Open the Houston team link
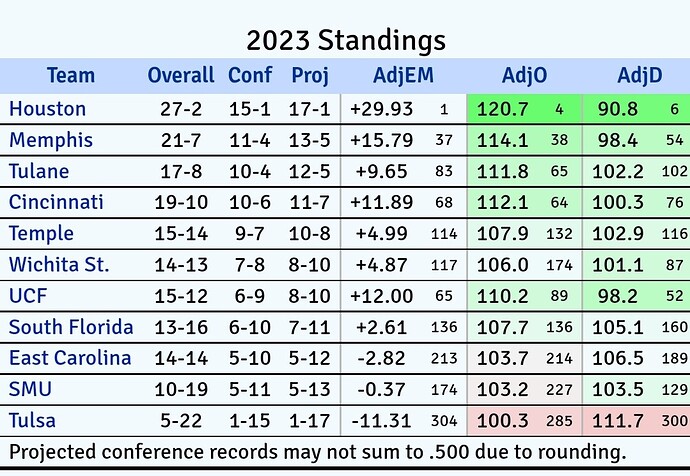Screen dimensions: 690x476 pyautogui.click(x=47, y=108)
